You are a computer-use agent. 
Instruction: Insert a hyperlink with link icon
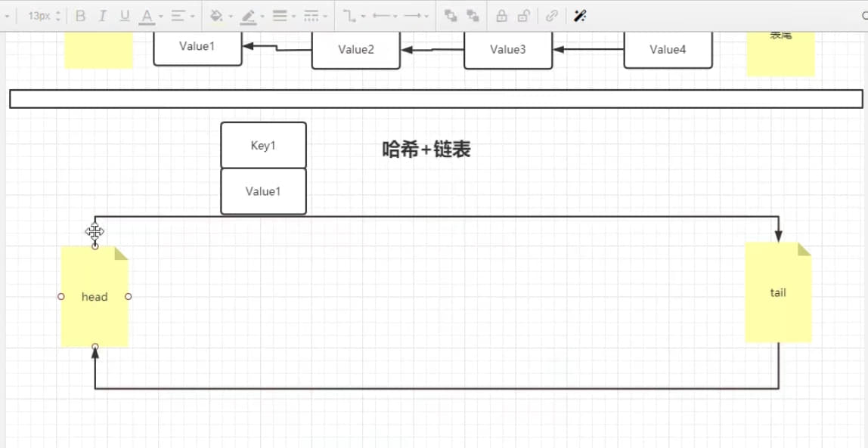click(x=551, y=16)
